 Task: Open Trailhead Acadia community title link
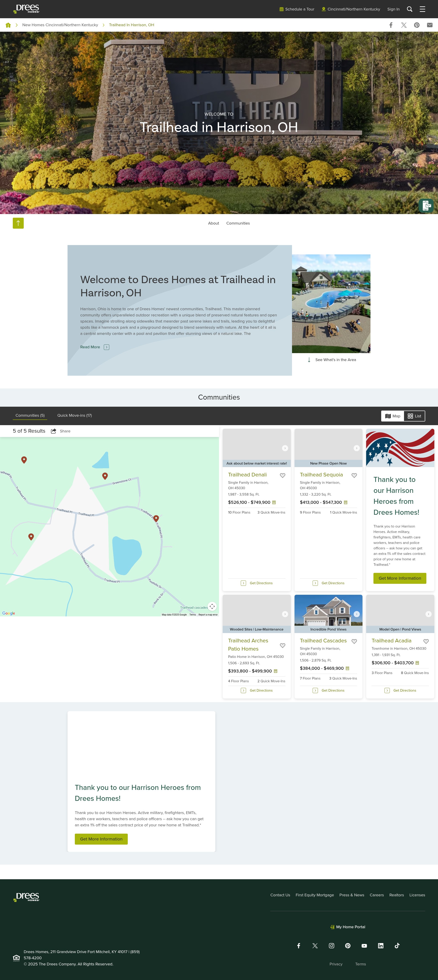tap(391, 641)
